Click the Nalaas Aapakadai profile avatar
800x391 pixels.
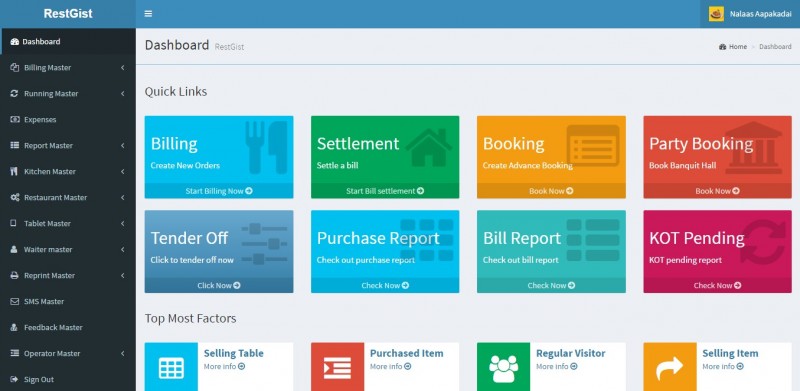[x=716, y=14]
